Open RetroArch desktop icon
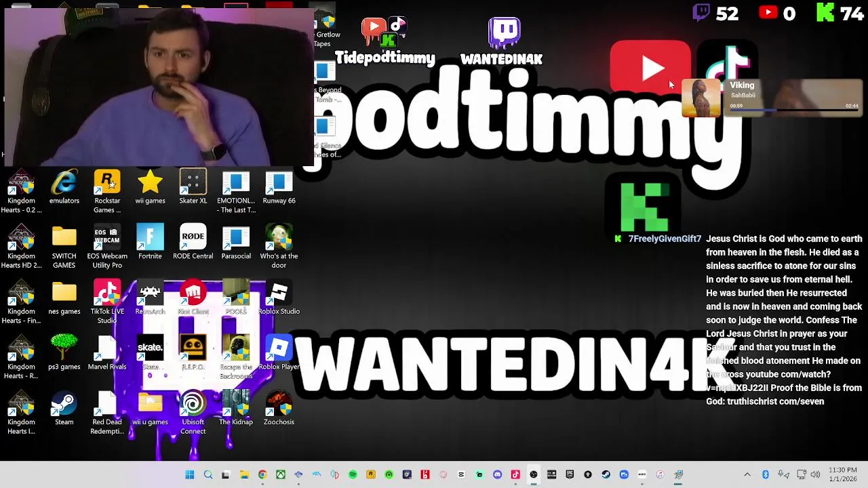The width and height of the screenshot is (868, 488). tap(150, 298)
